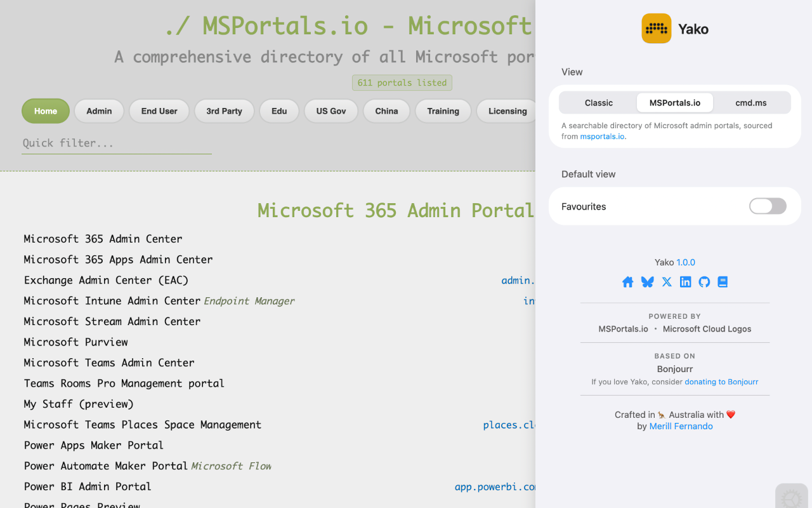Open Microsoft 365 Apps Admin Center entry
The image size is (812, 508).
click(x=119, y=260)
